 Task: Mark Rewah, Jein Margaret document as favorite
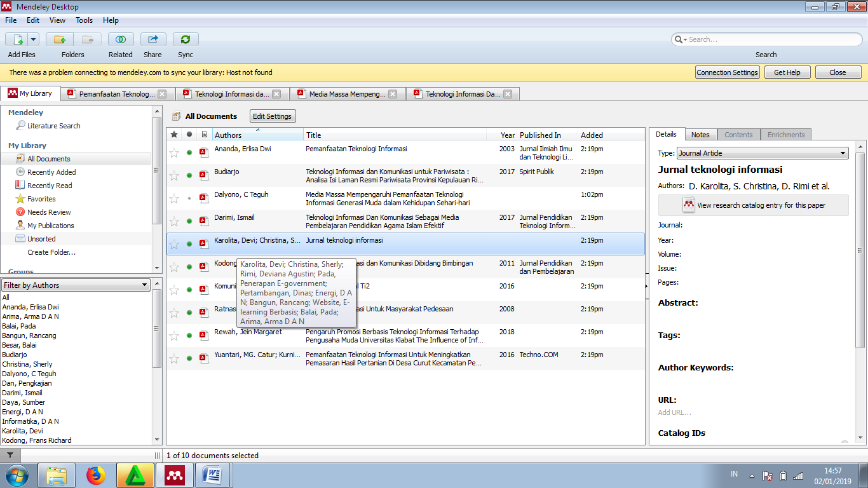[174, 335]
